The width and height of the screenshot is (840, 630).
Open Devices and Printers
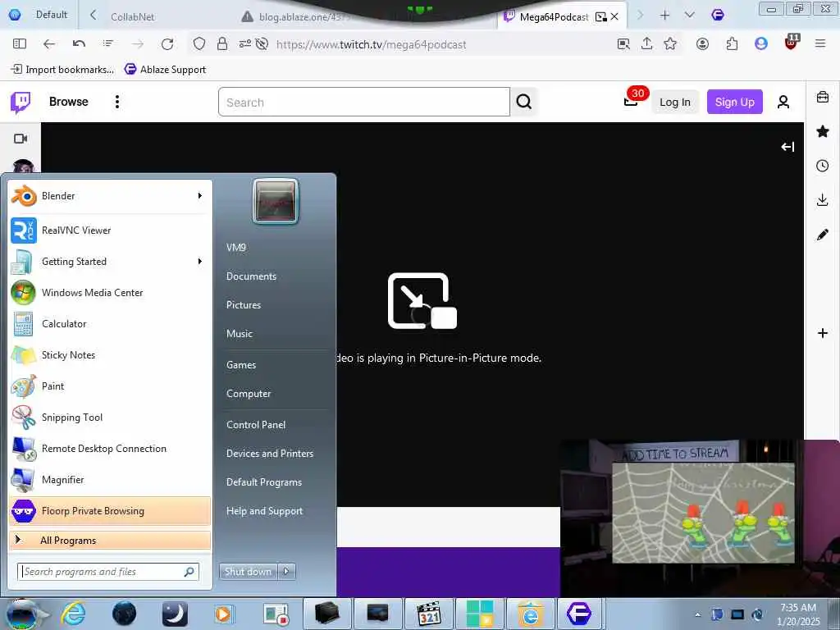pos(269,454)
